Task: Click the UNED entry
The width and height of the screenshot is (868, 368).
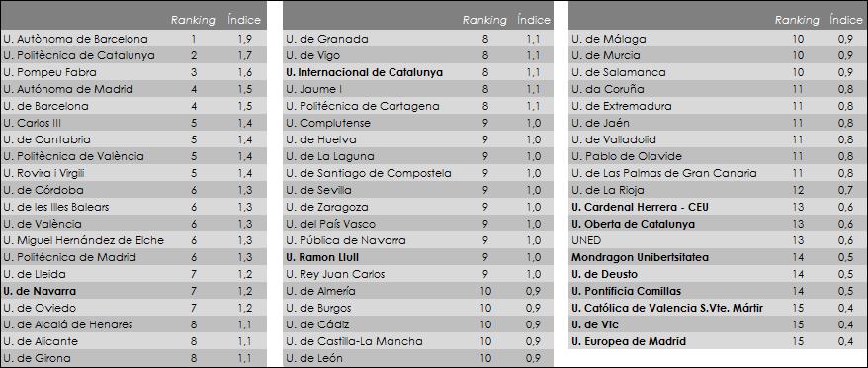Action: (586, 240)
